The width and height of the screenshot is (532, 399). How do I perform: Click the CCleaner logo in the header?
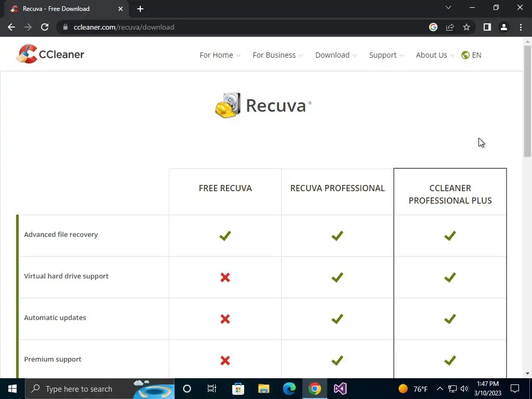pos(50,54)
